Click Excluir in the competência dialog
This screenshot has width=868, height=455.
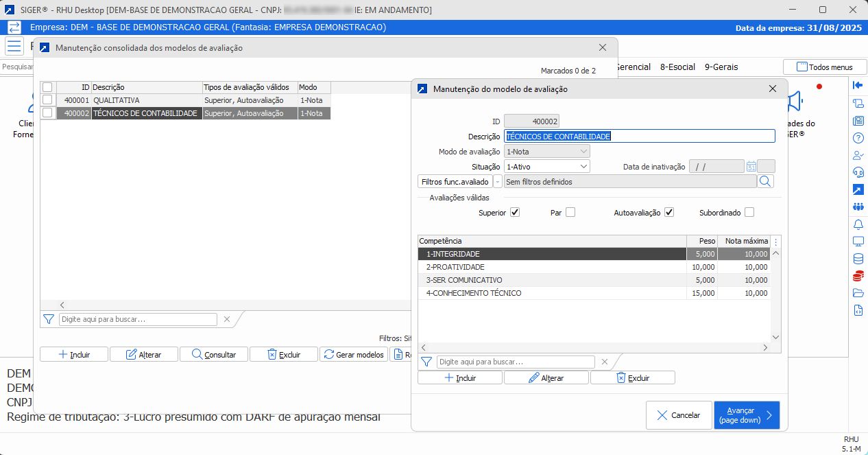coord(633,377)
